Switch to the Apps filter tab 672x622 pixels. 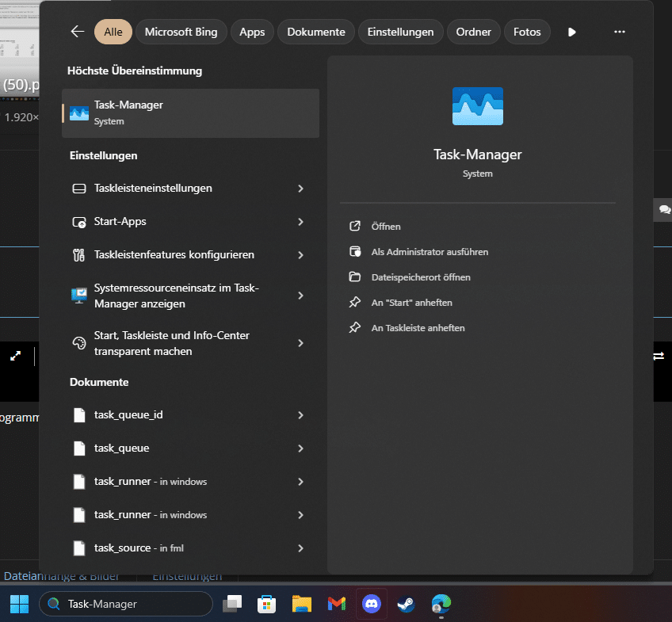252,32
